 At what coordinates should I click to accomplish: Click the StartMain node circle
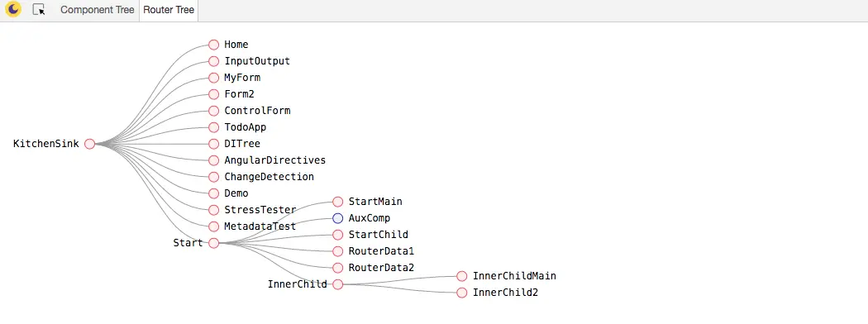(x=337, y=202)
